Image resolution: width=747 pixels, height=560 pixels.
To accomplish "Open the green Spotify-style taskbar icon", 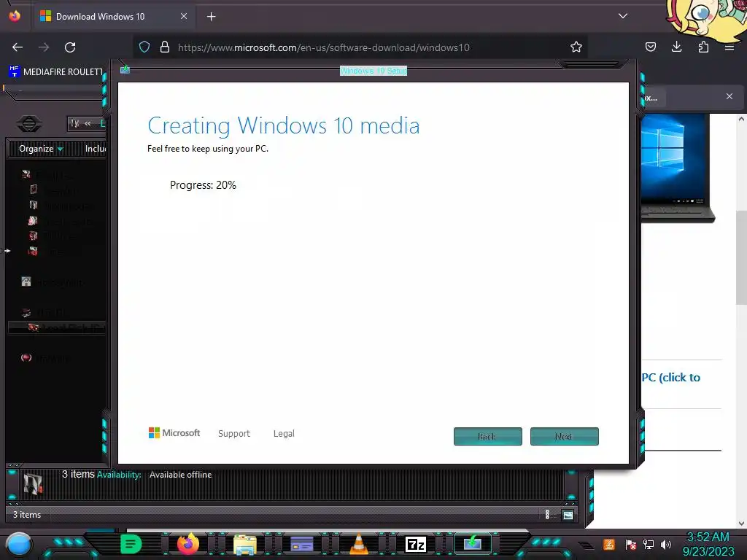I will (x=131, y=544).
